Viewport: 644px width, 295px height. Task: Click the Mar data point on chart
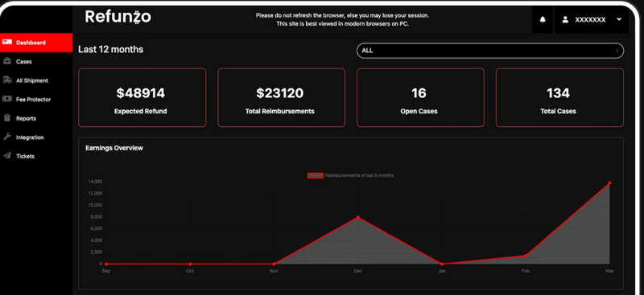tap(609, 183)
